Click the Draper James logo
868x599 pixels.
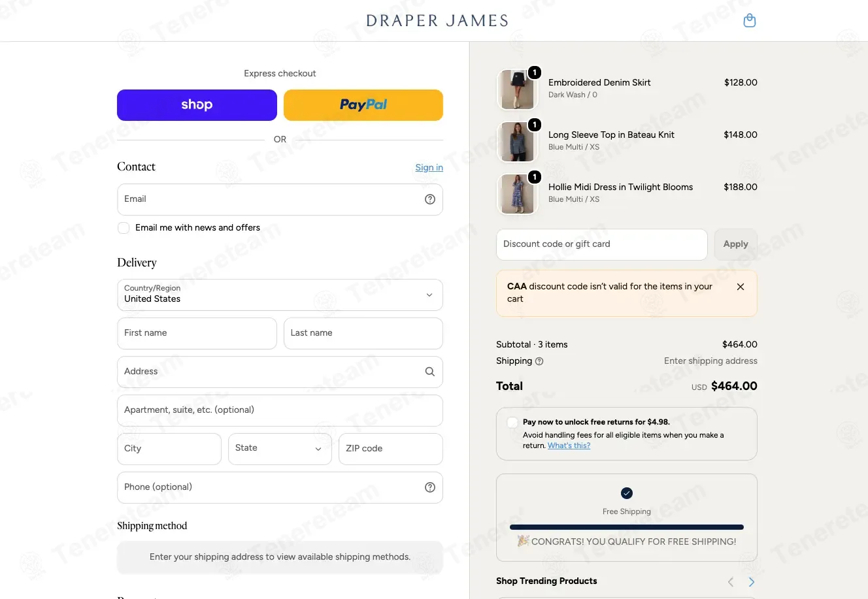click(x=437, y=21)
